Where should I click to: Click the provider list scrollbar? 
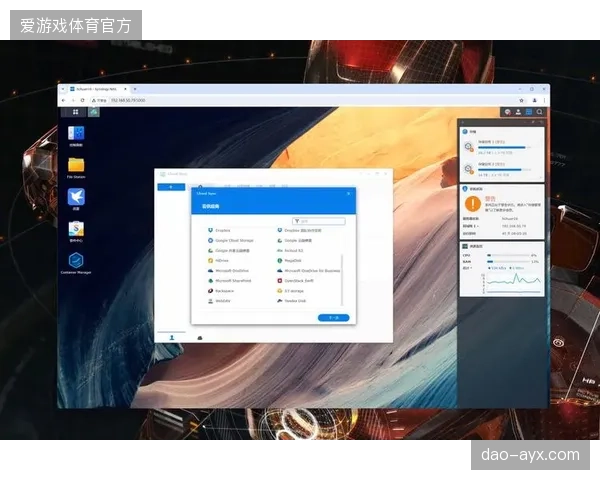pos(342,279)
